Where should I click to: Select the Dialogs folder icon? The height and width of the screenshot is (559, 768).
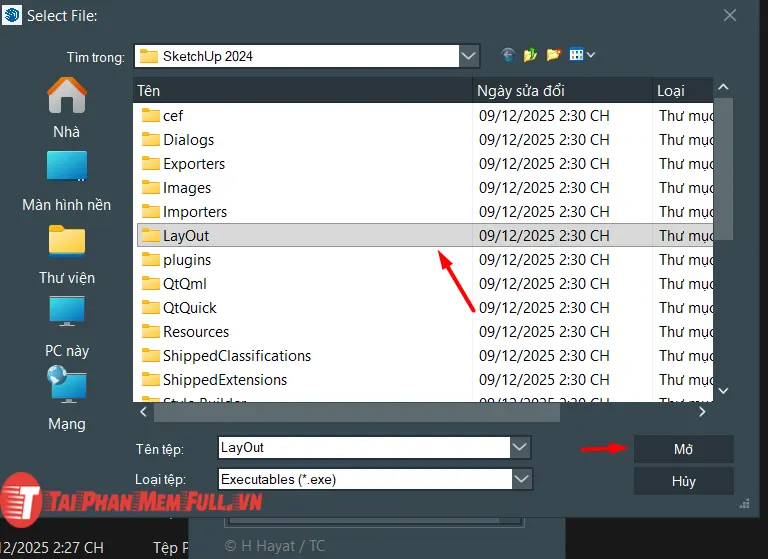pos(150,140)
